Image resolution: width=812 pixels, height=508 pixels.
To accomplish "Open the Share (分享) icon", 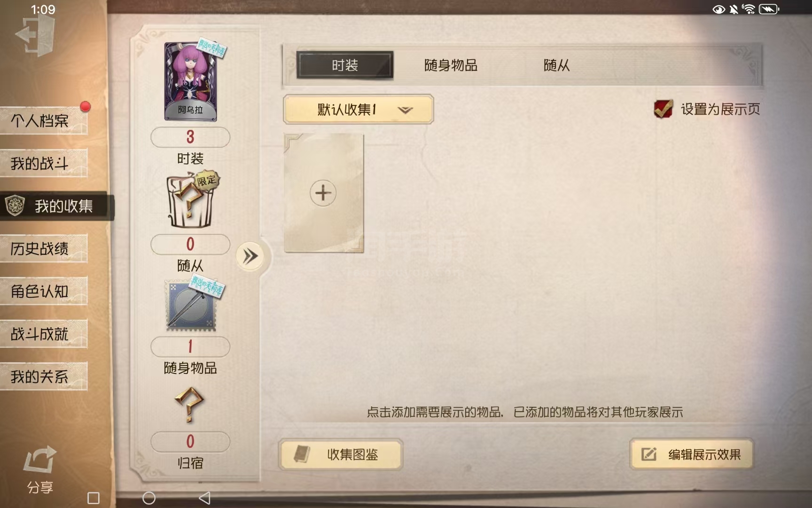I will [x=40, y=460].
